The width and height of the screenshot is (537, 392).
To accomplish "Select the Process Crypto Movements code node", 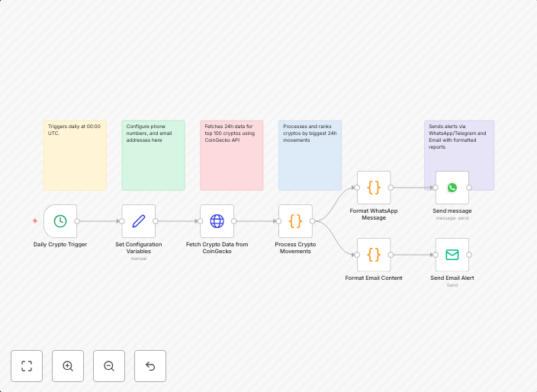I will 295,221.
